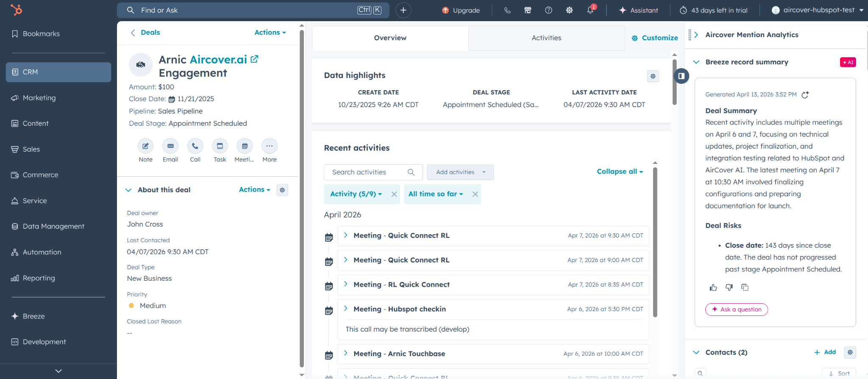
Task: Click the left deal panel scrollbar
Action: point(302,199)
